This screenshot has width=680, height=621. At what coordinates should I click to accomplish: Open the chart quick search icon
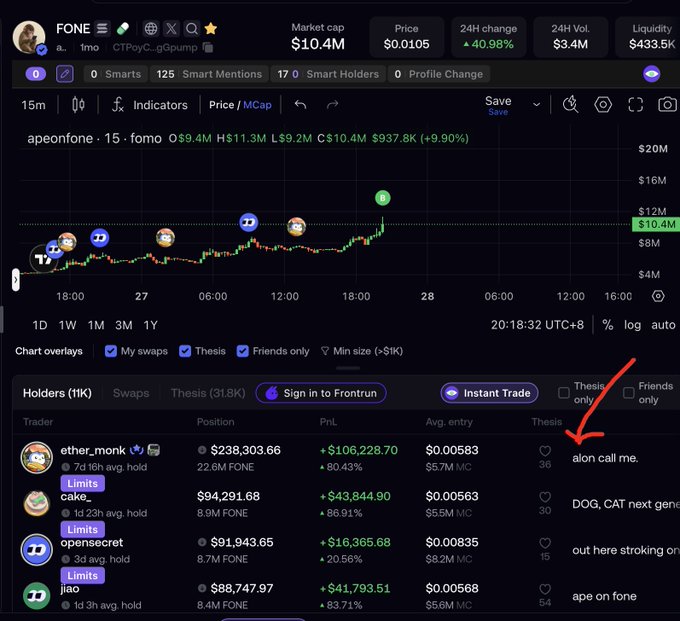570,105
